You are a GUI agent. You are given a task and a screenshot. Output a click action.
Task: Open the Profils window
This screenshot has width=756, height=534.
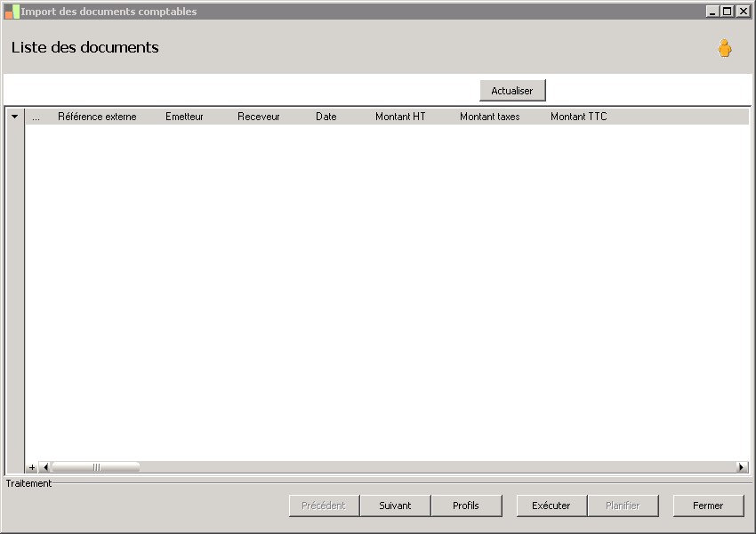[466, 506]
